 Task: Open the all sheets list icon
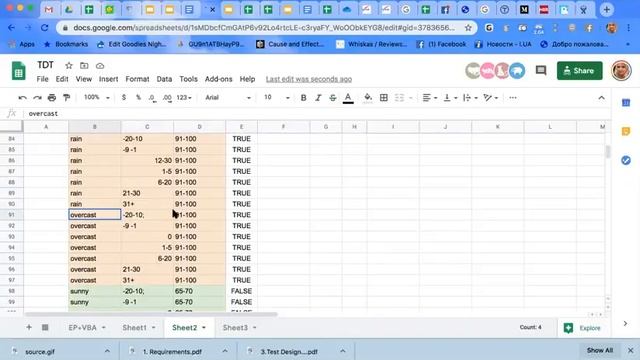[45, 327]
